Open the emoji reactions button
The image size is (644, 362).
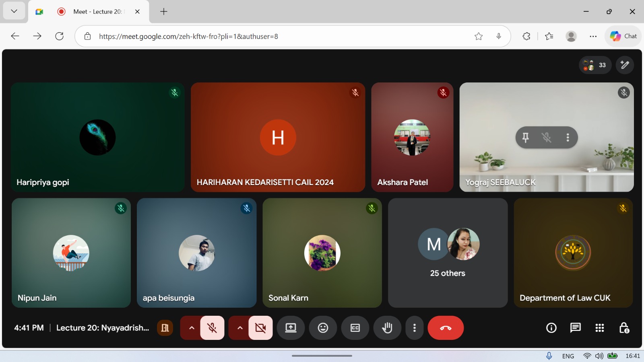coord(323,328)
